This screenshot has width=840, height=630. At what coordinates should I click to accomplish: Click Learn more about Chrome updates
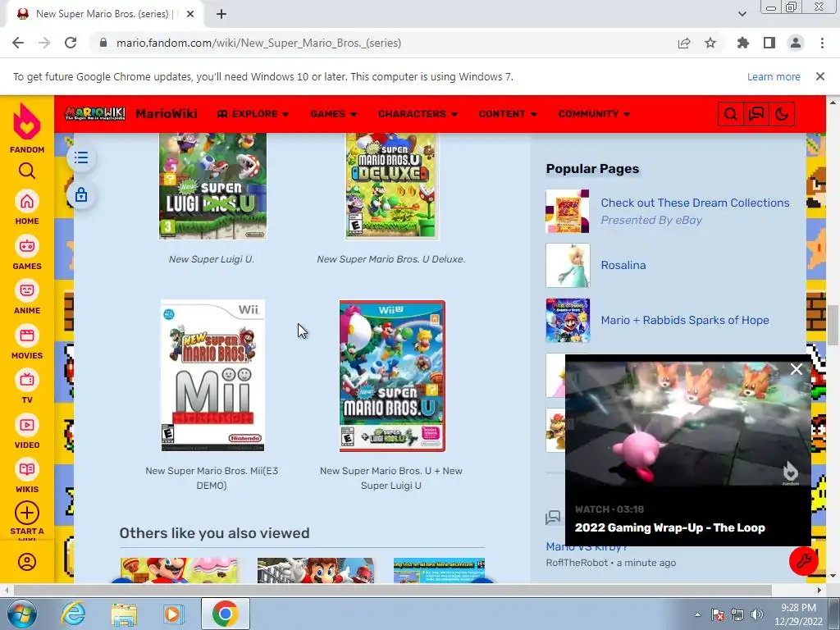pyautogui.click(x=774, y=76)
